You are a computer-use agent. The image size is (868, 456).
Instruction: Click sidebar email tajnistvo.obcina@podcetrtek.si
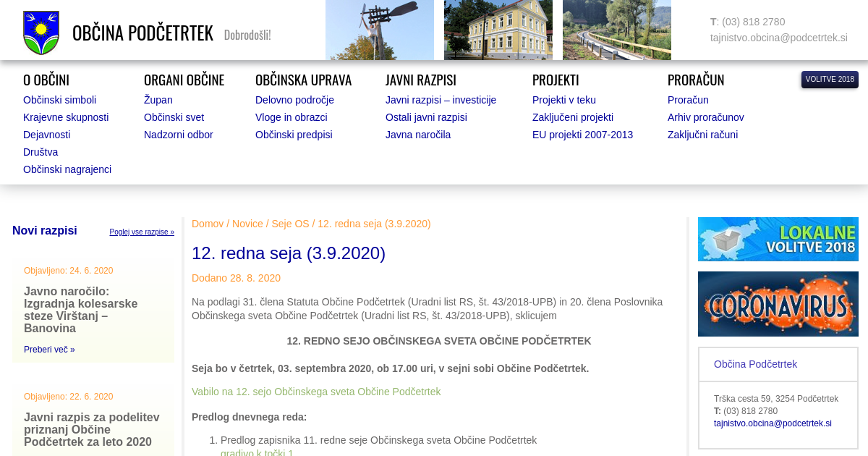pyautogui.click(x=773, y=423)
